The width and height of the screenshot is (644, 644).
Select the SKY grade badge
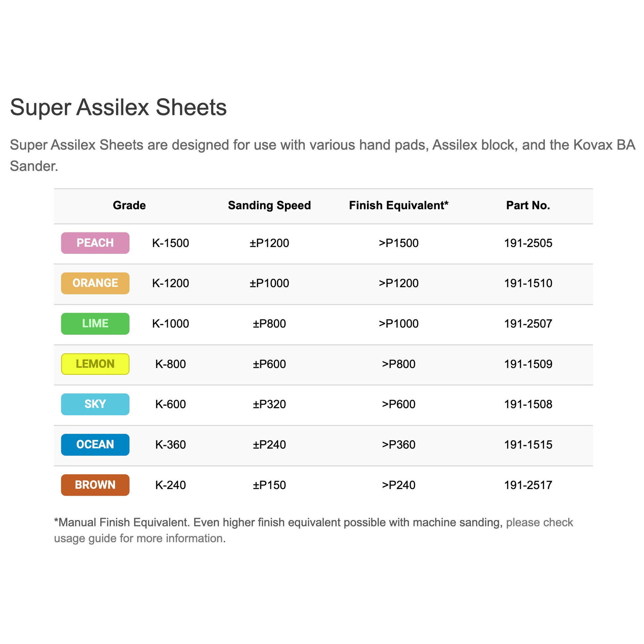click(95, 404)
